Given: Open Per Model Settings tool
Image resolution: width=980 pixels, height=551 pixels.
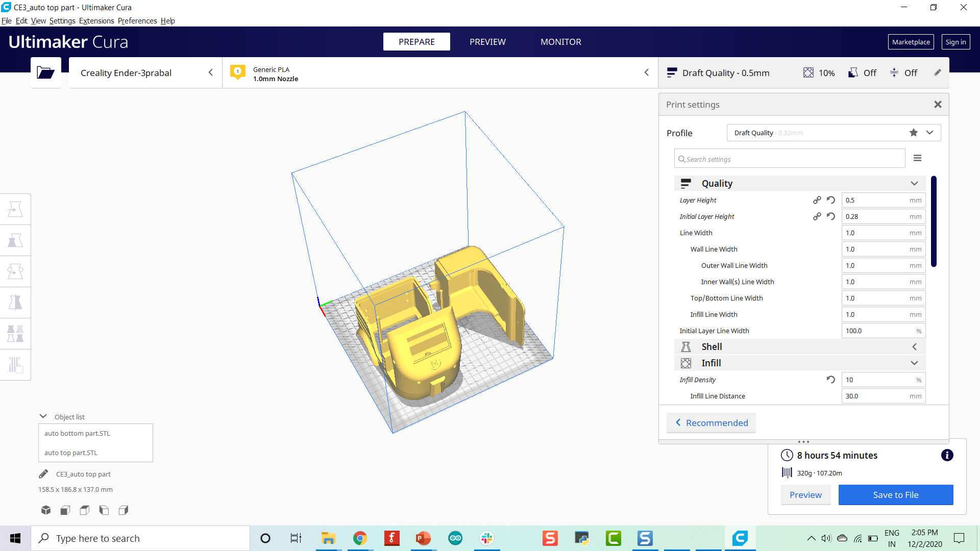Looking at the screenshot, I should pyautogui.click(x=15, y=334).
